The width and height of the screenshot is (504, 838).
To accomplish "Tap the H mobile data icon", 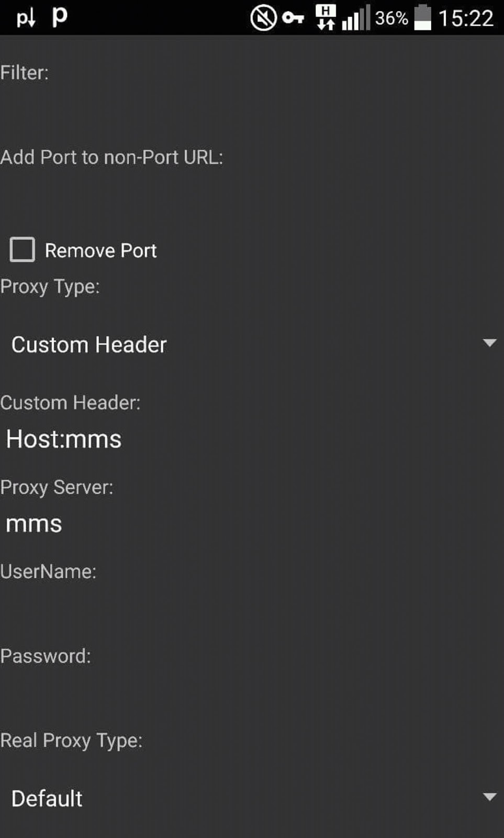I will tap(326, 17).
